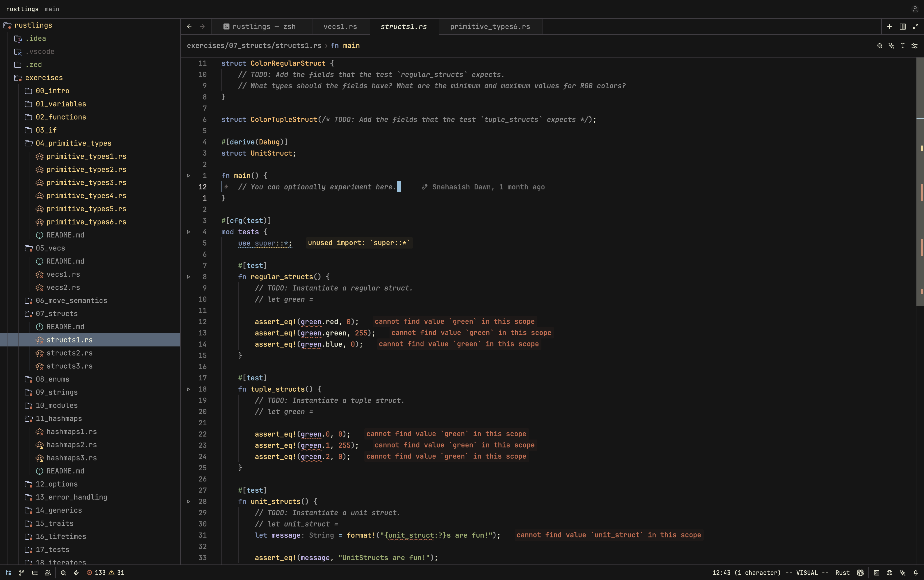Viewport: 924px width, 580px height.
Task: Open the user account icon
Action: (915, 9)
